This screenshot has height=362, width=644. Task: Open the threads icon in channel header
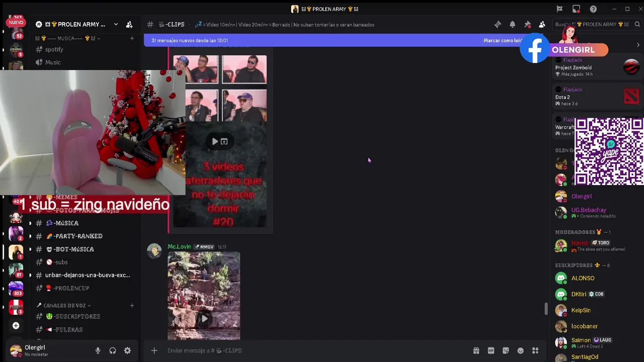[x=498, y=24]
